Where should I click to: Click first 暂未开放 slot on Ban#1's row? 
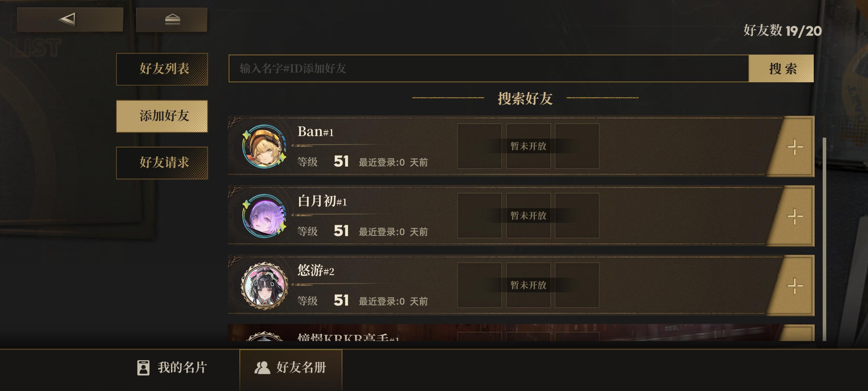(480, 146)
